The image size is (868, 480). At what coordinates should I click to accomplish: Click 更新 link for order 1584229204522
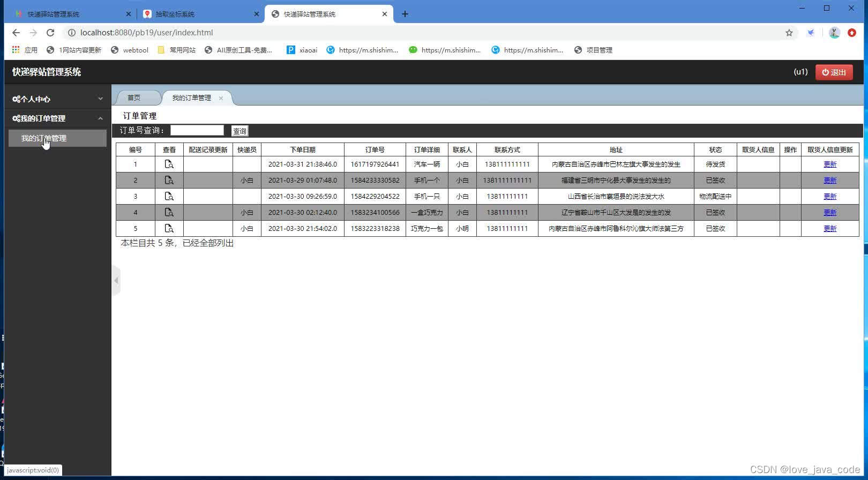(830, 197)
